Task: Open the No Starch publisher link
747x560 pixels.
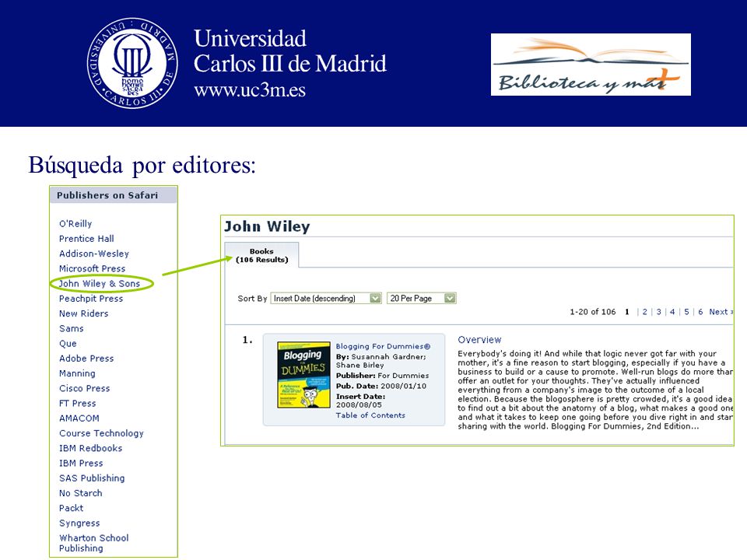Action: click(x=80, y=493)
